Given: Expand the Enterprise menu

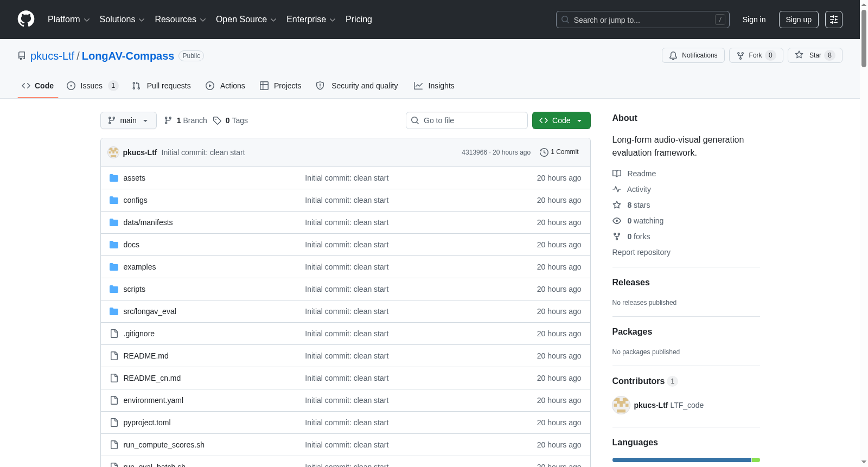Looking at the screenshot, I should point(311,20).
